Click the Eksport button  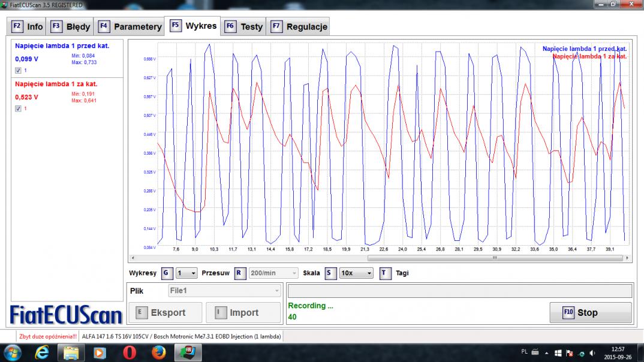click(x=165, y=313)
